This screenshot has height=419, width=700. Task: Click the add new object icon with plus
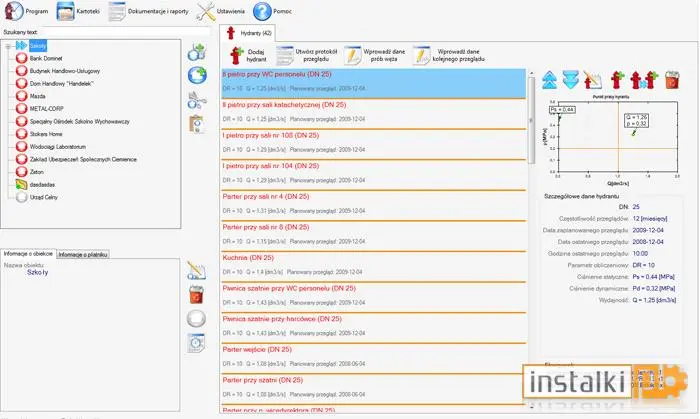(x=196, y=52)
